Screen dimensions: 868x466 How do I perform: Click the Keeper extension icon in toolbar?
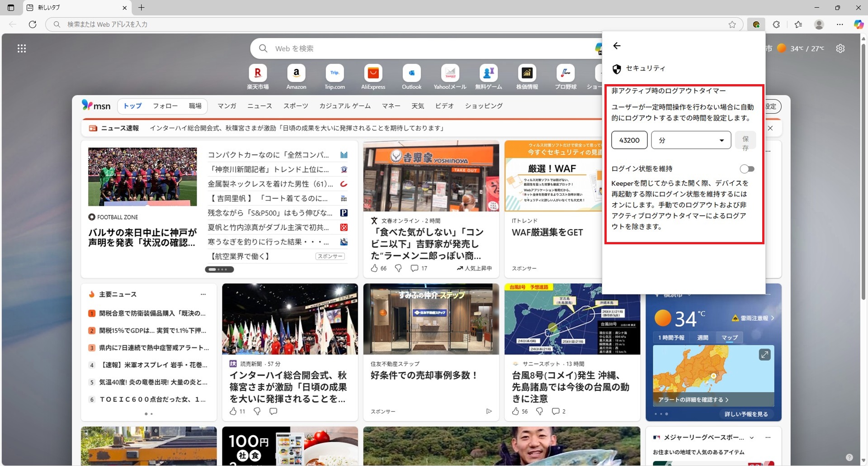pos(756,24)
